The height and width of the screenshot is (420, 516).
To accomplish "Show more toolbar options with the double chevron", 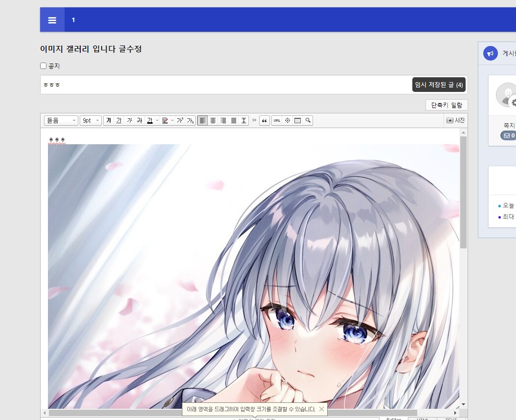I will 254,120.
